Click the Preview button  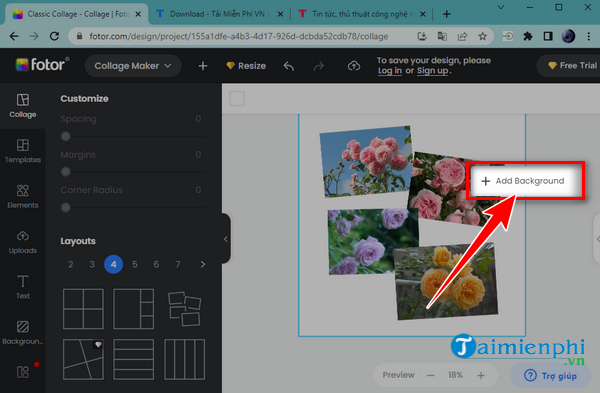[x=398, y=375]
